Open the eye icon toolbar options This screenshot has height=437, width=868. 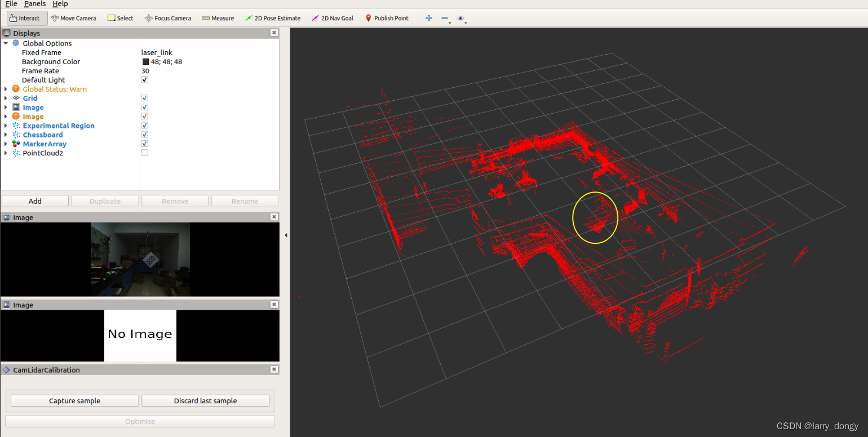461,18
